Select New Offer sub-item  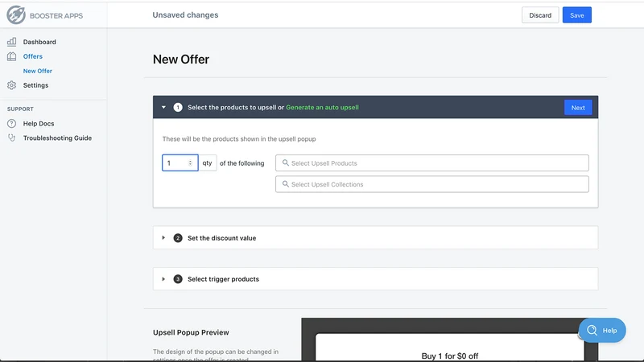(37, 71)
